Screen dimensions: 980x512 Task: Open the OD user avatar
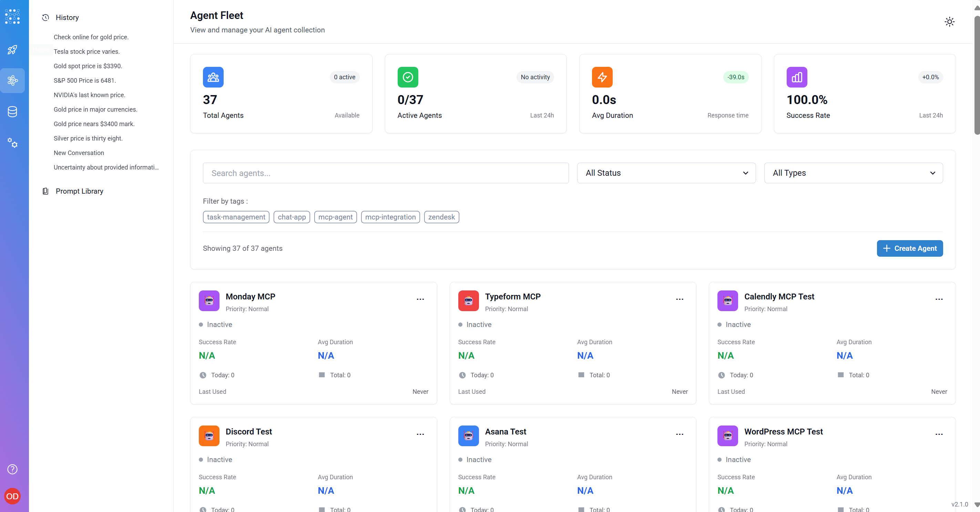click(12, 496)
